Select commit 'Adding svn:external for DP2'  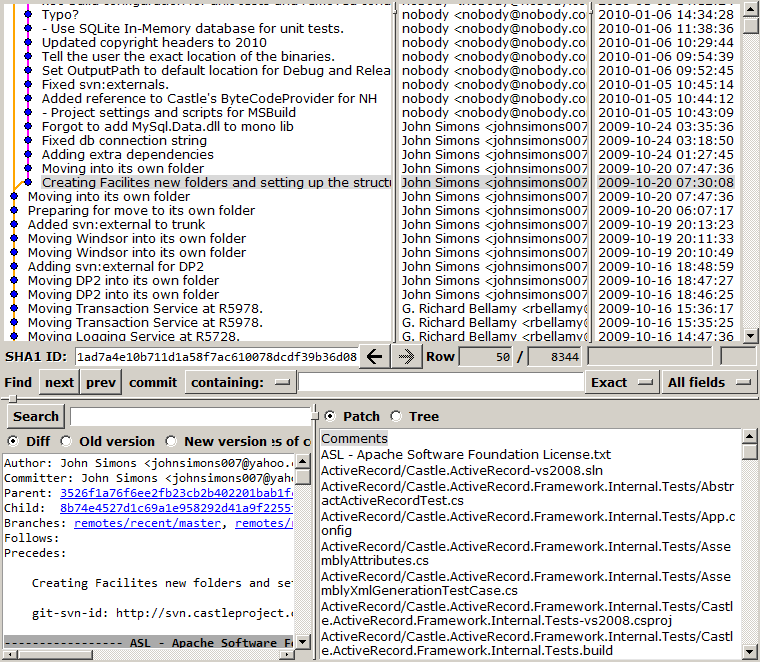tap(116, 267)
